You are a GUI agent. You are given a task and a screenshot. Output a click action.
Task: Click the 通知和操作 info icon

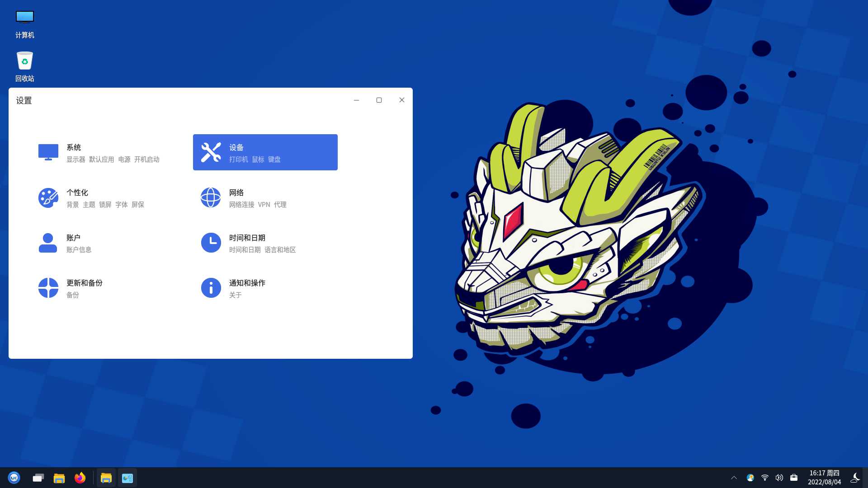[x=211, y=288]
